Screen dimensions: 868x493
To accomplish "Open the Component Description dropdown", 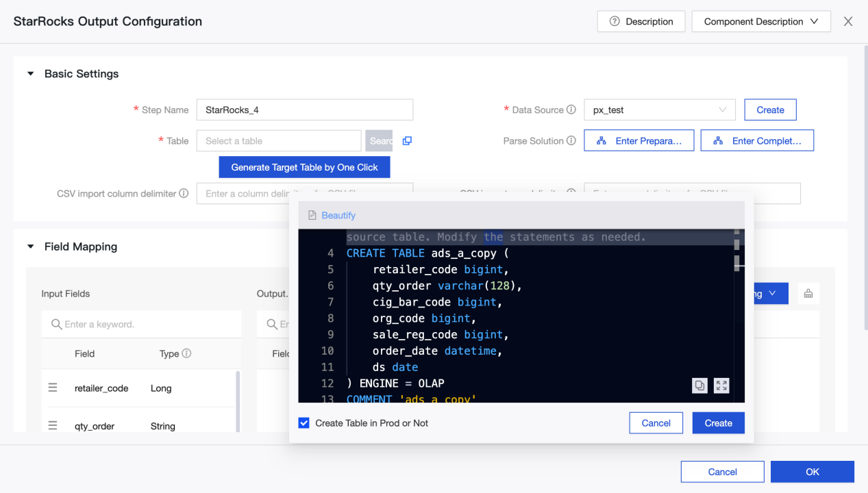I will click(x=760, y=22).
